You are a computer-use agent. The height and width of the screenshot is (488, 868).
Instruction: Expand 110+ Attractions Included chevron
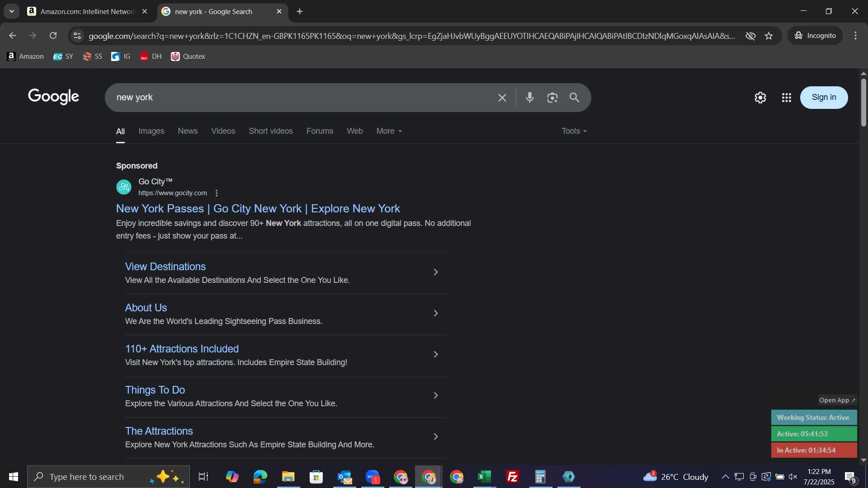click(436, 354)
